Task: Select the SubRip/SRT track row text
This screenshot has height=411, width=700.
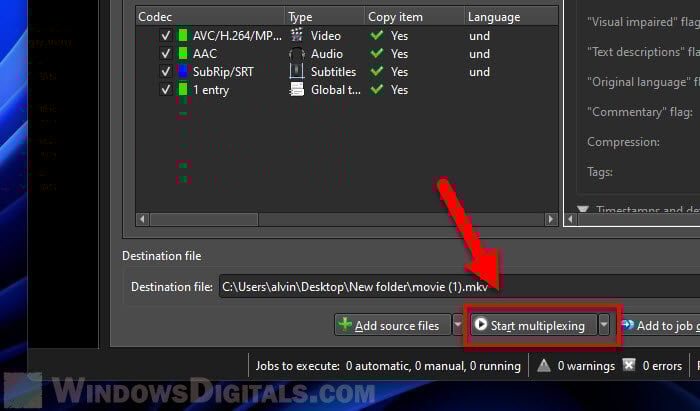Action: tap(223, 72)
